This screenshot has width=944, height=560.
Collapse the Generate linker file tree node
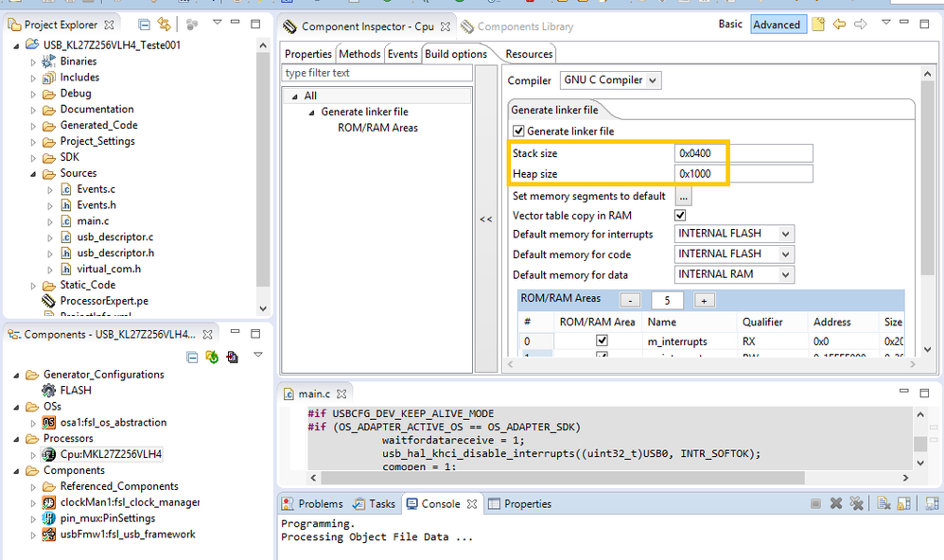(x=311, y=113)
